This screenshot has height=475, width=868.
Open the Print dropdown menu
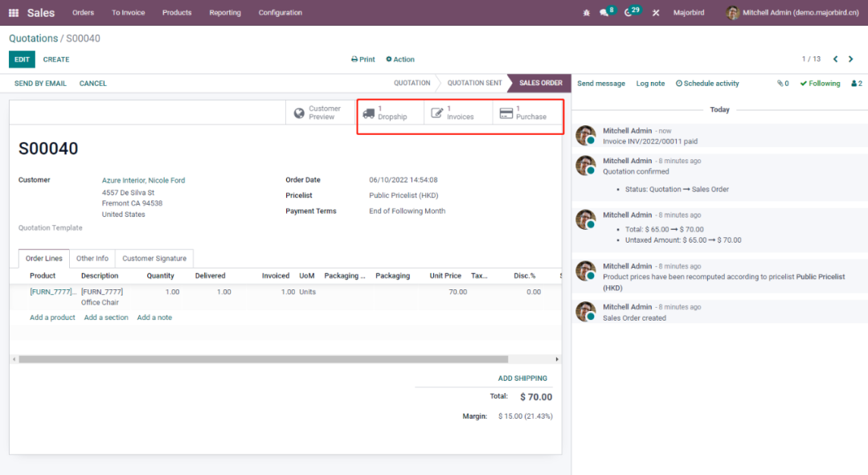(363, 59)
